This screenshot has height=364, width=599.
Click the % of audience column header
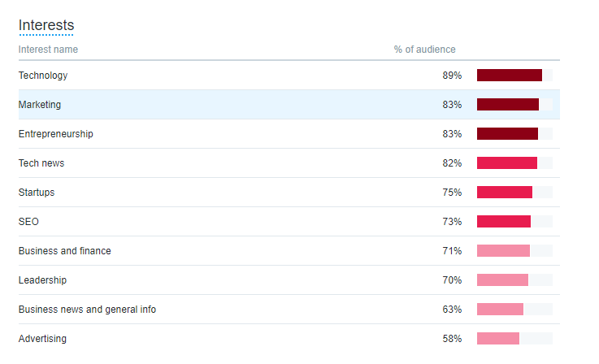pos(425,50)
